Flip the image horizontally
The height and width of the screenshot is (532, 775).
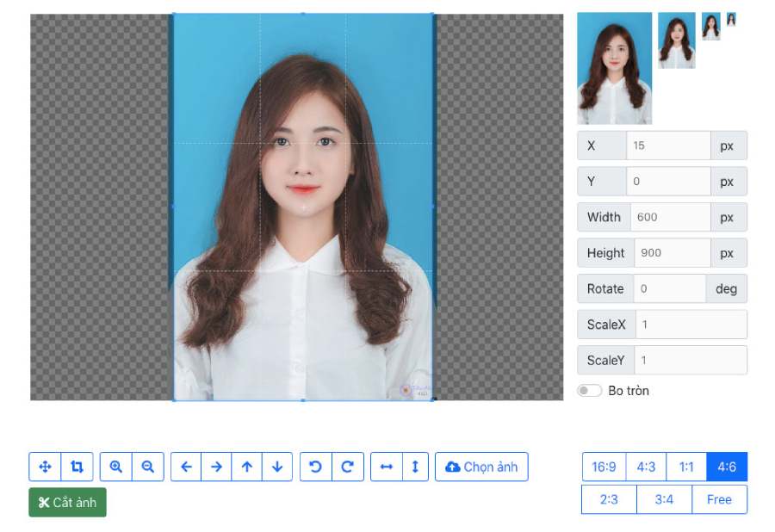pos(387,467)
